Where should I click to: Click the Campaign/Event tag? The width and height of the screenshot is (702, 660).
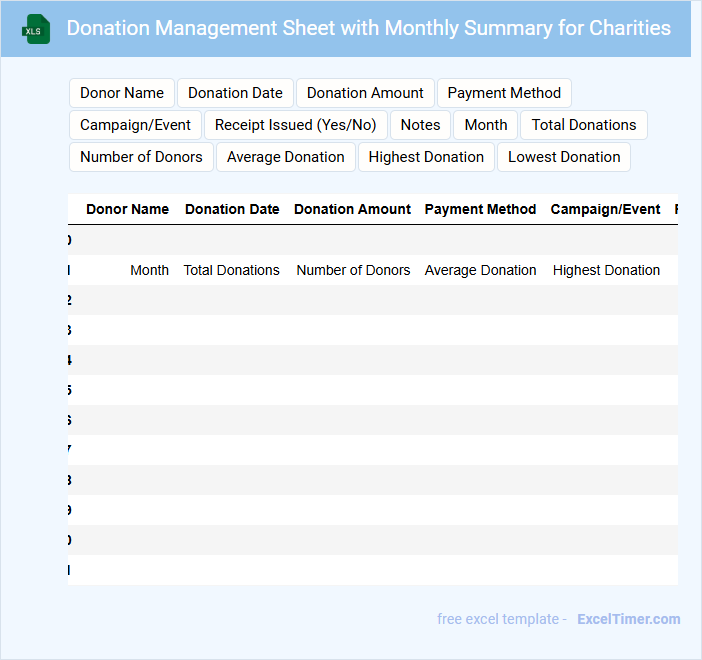pyautogui.click(x=135, y=125)
